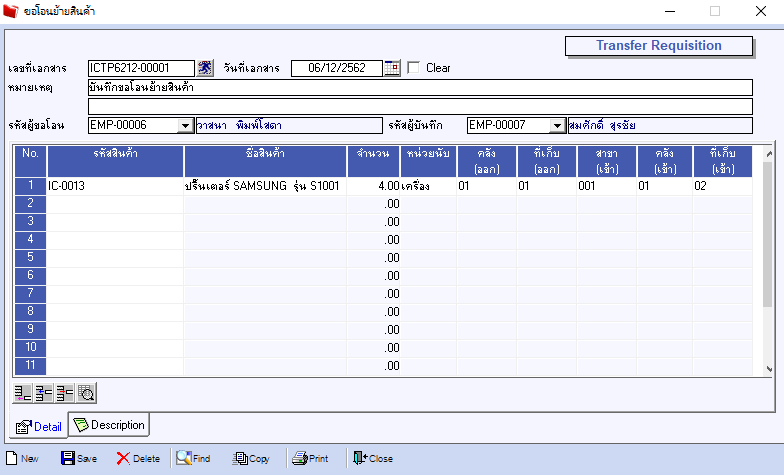Image resolution: width=784 pixels, height=475 pixels.
Task: Click the ชื่อสินค้า column header
Action: coord(265,161)
